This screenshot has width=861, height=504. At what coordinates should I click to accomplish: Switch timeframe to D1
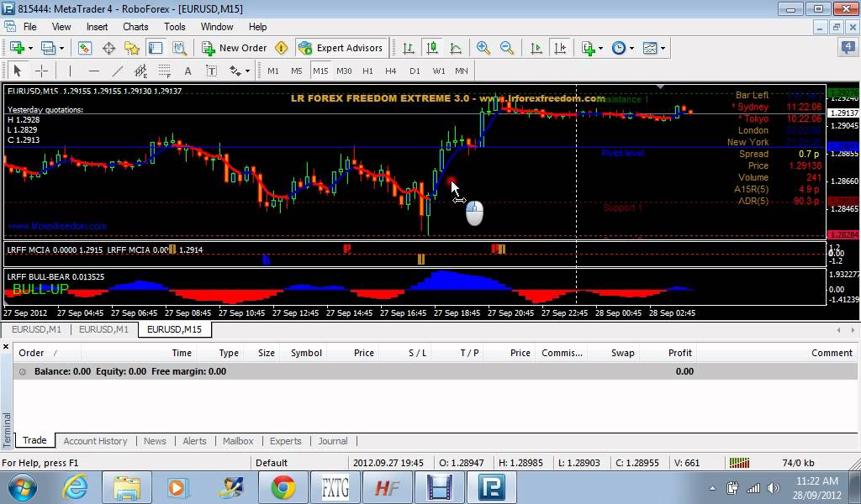pos(415,71)
